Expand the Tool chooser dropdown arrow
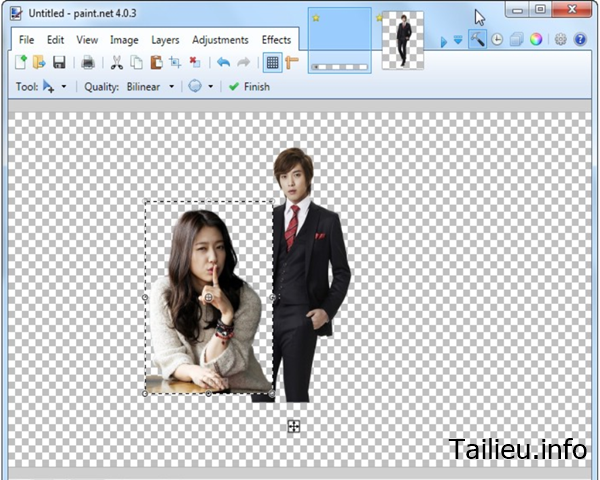The width and height of the screenshot is (600, 480). tap(64, 87)
